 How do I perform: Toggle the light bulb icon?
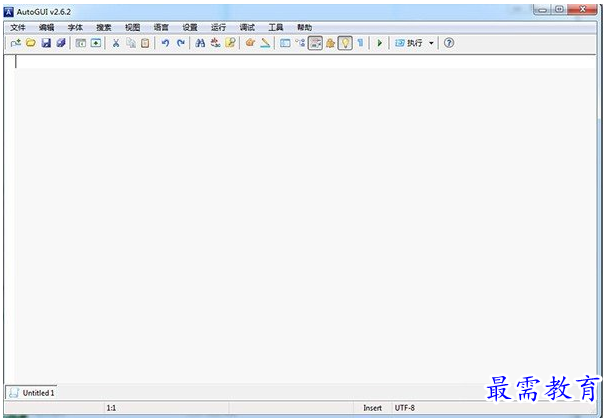click(345, 43)
